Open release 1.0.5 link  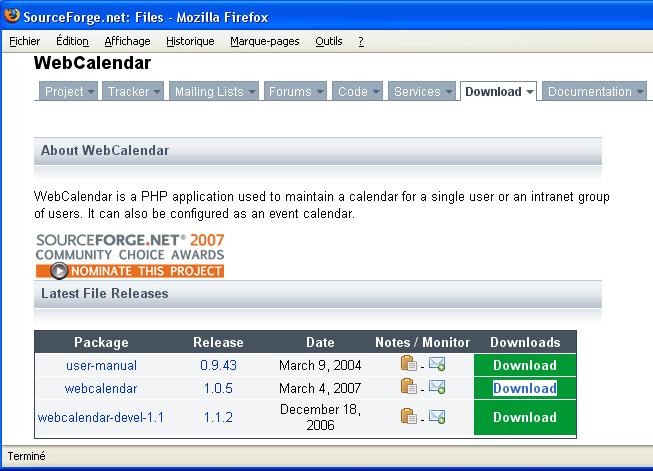point(218,388)
